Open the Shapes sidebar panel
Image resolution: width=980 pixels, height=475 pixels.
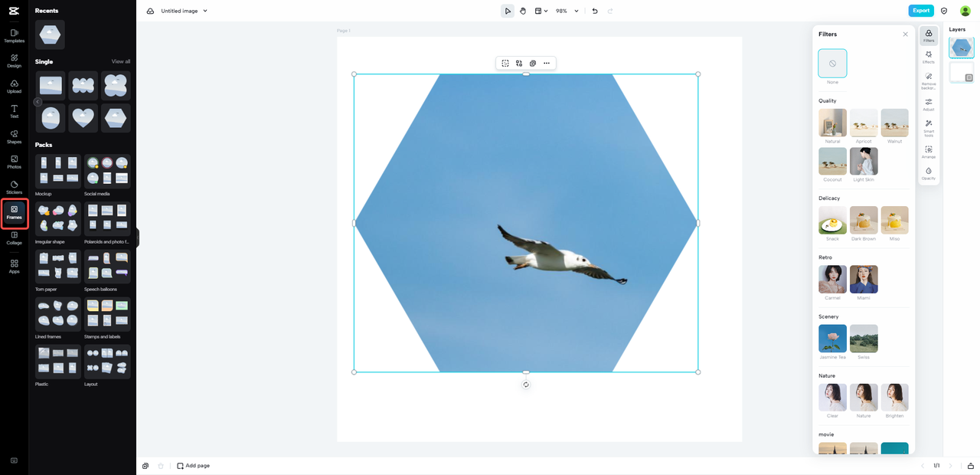[x=14, y=137]
